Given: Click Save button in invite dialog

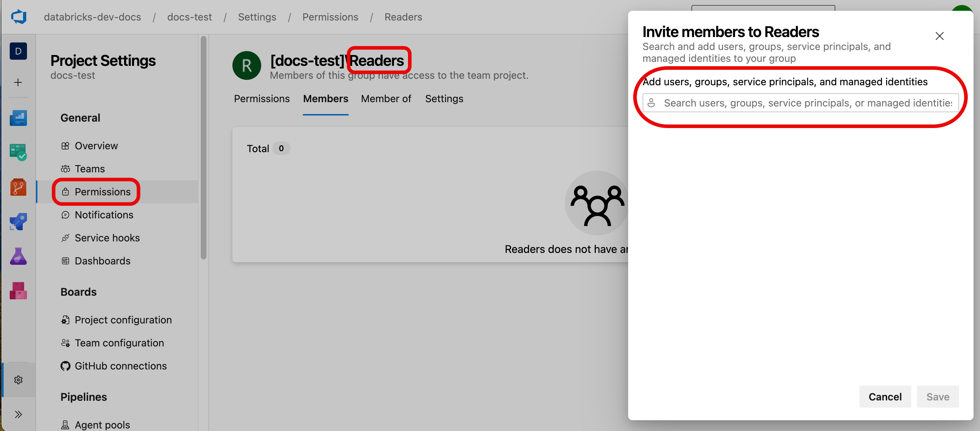Looking at the screenshot, I should click(x=938, y=396).
